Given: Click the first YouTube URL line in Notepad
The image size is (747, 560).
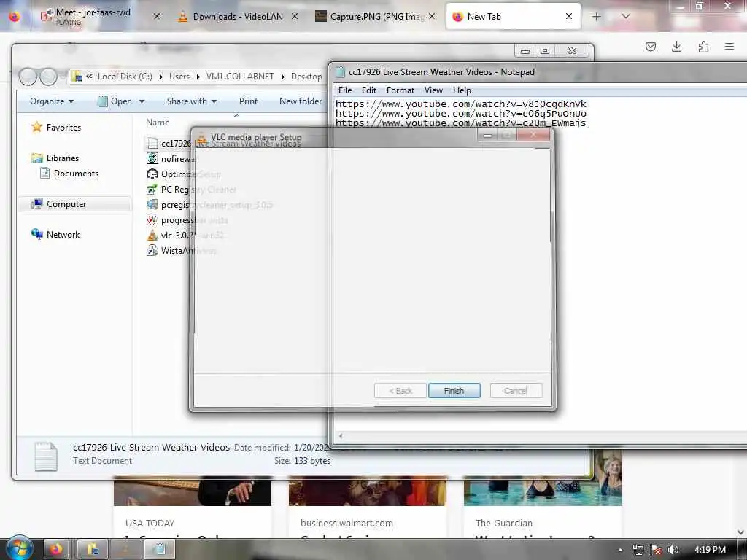Looking at the screenshot, I should (461, 104).
